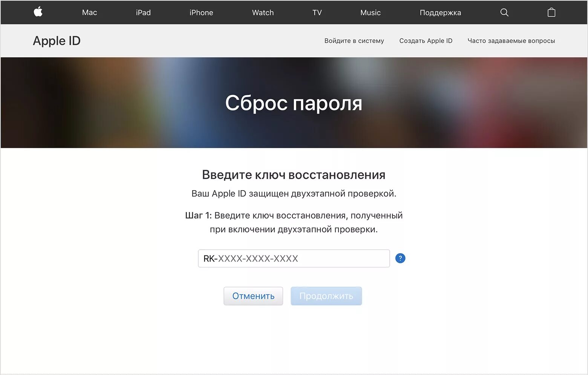Click the blue question mark help icon
Viewport: 588px width, 375px height.
point(400,258)
